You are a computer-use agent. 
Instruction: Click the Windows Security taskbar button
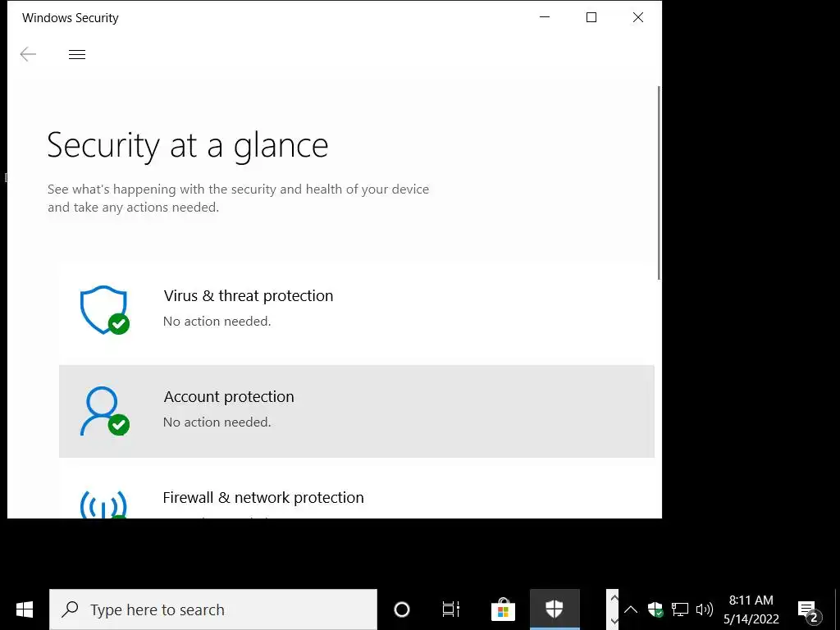(x=555, y=609)
